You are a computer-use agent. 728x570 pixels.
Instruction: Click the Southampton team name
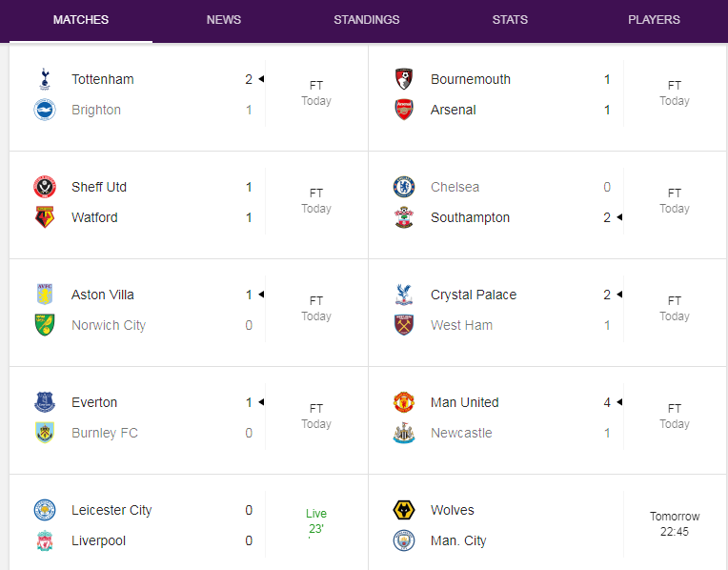pyautogui.click(x=470, y=217)
